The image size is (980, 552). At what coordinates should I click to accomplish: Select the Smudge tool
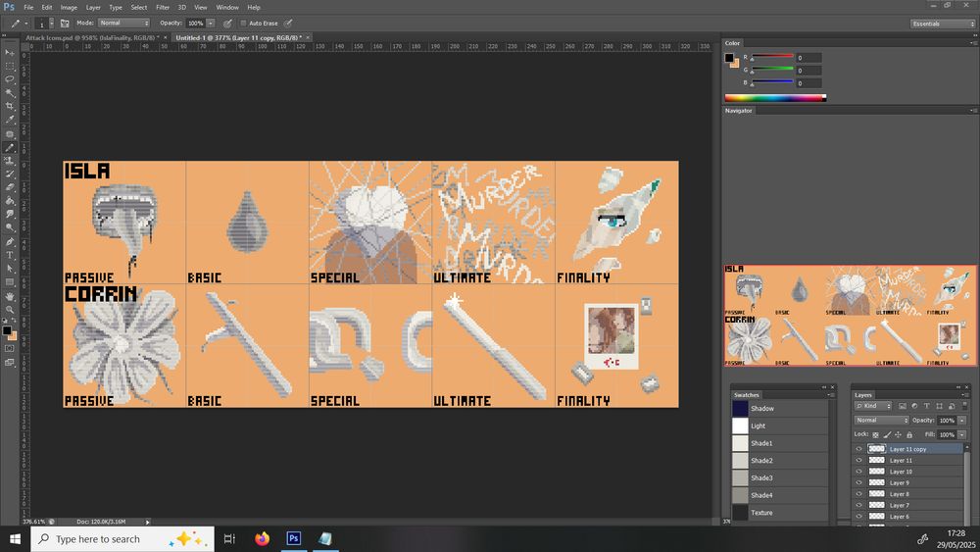[10, 215]
